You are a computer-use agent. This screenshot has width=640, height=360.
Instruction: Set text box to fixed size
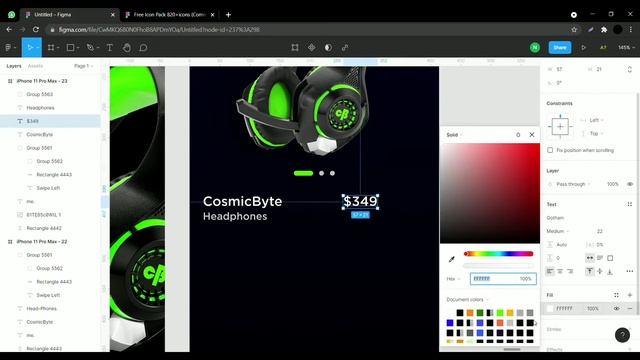[x=610, y=258]
